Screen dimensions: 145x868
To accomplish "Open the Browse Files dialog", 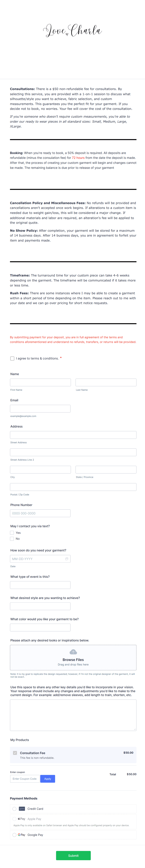I will 73,659.
